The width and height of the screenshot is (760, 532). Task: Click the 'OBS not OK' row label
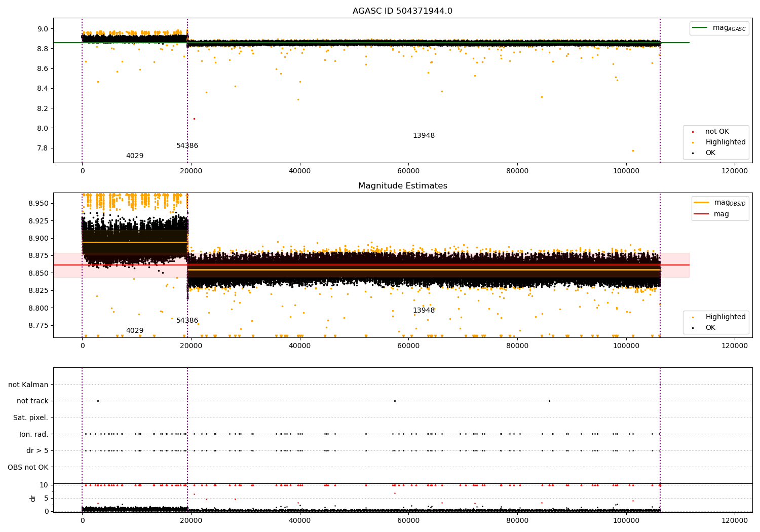[x=28, y=468]
